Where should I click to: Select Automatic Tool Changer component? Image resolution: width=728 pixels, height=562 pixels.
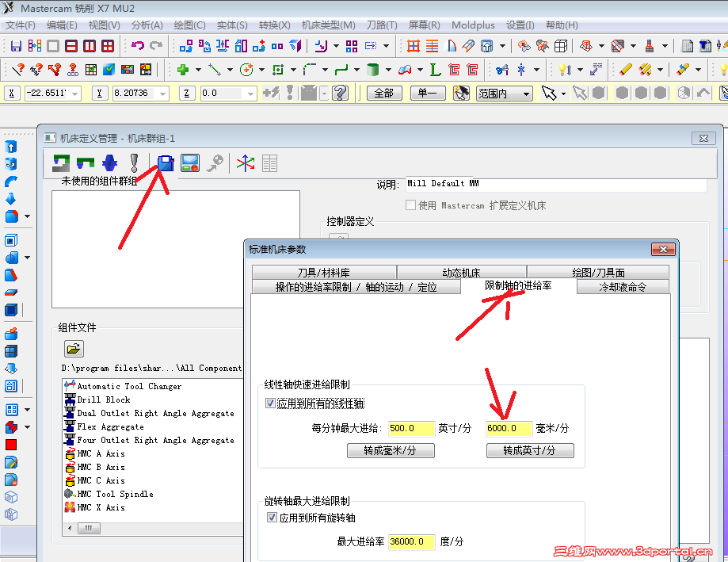(123, 386)
